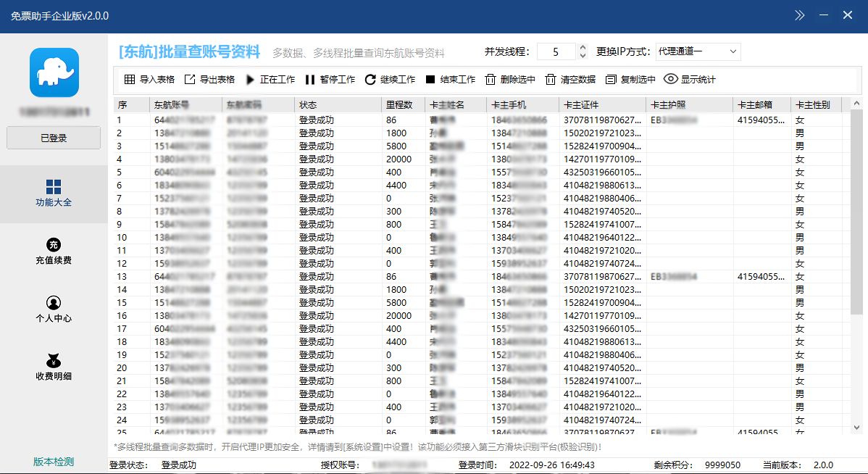868x474 pixels.
Task: Click the table scrollbar up arrow
Action: (856, 104)
